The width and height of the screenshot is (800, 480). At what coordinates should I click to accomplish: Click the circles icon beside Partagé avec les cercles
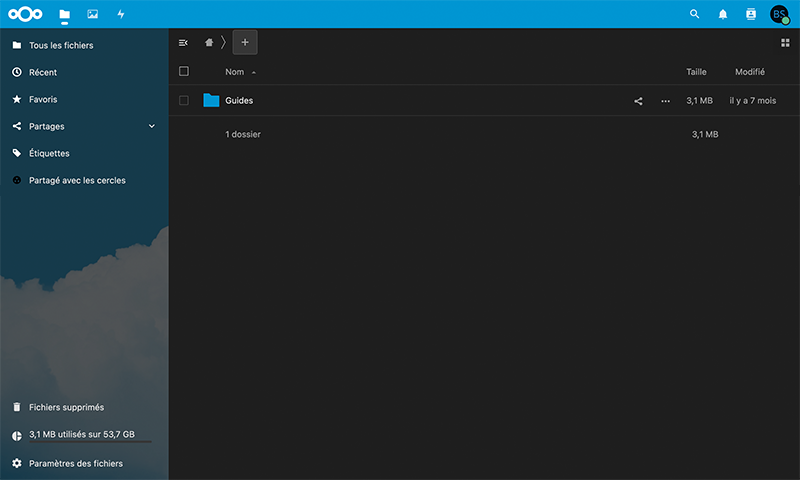click(17, 180)
